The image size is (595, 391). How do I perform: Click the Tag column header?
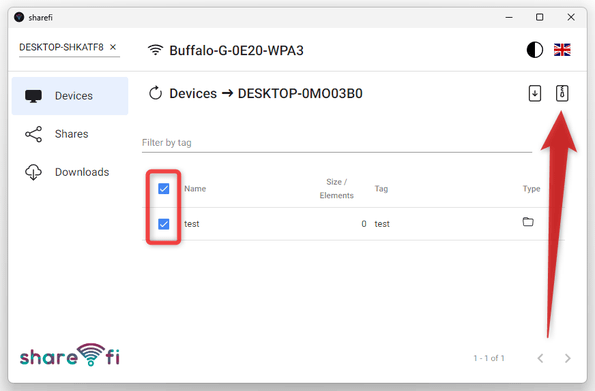tap(381, 189)
